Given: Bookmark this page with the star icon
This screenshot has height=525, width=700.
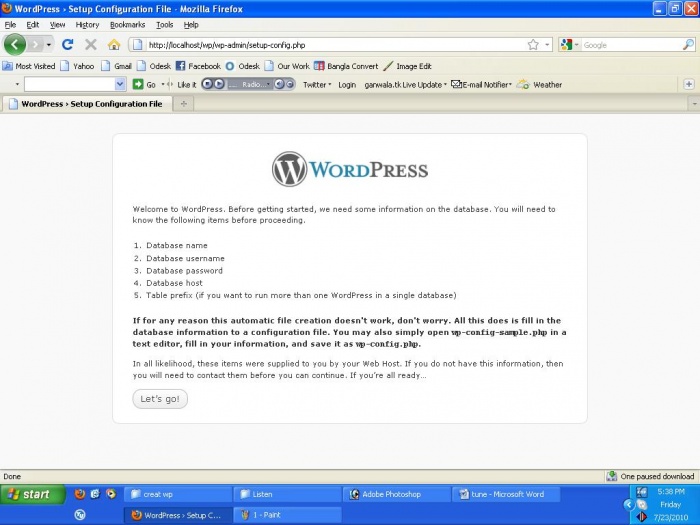Looking at the screenshot, I should click(x=533, y=45).
